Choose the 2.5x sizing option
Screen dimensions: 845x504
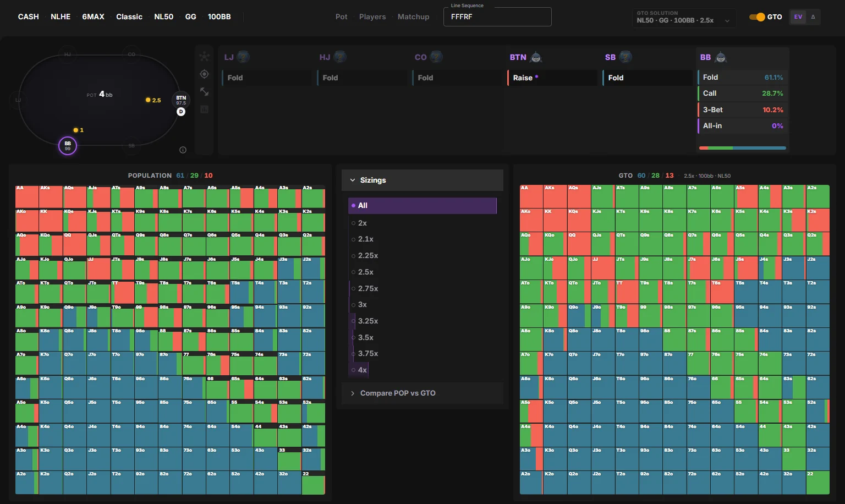tap(422, 272)
